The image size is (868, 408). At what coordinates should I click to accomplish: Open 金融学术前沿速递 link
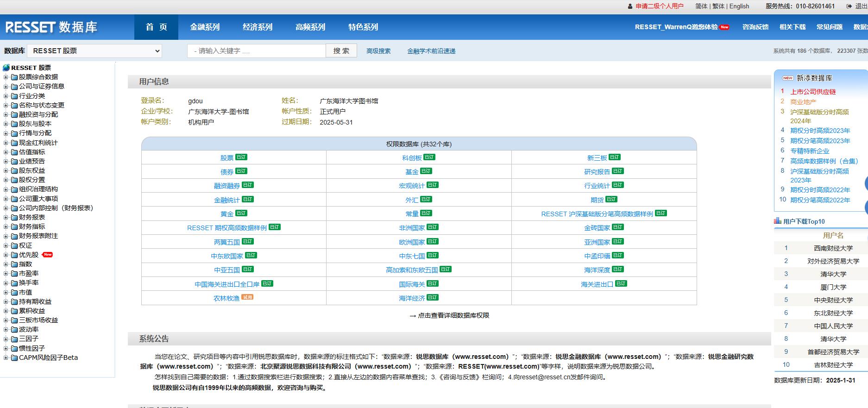[431, 51]
